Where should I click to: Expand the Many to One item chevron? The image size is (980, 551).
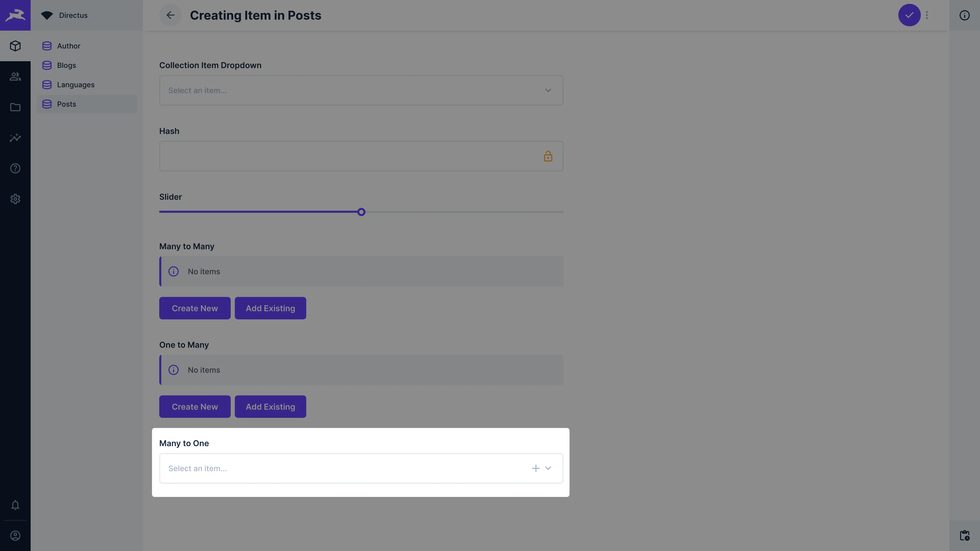[x=548, y=468]
